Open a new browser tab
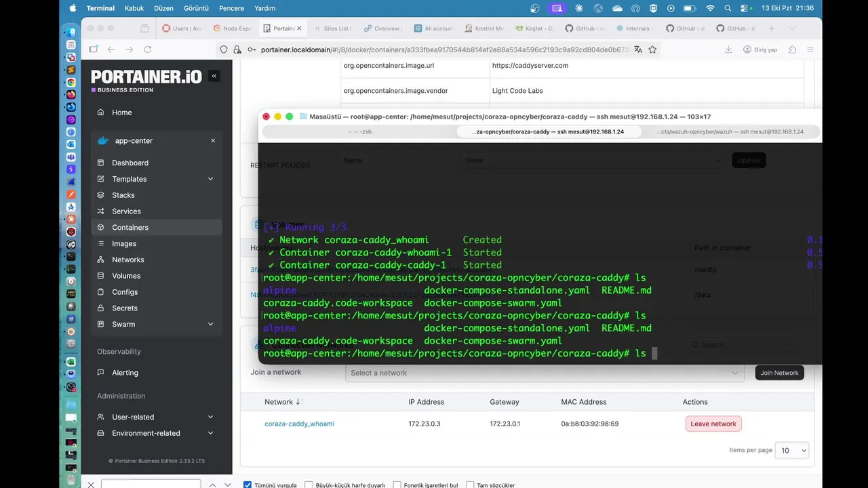 (x=771, y=28)
